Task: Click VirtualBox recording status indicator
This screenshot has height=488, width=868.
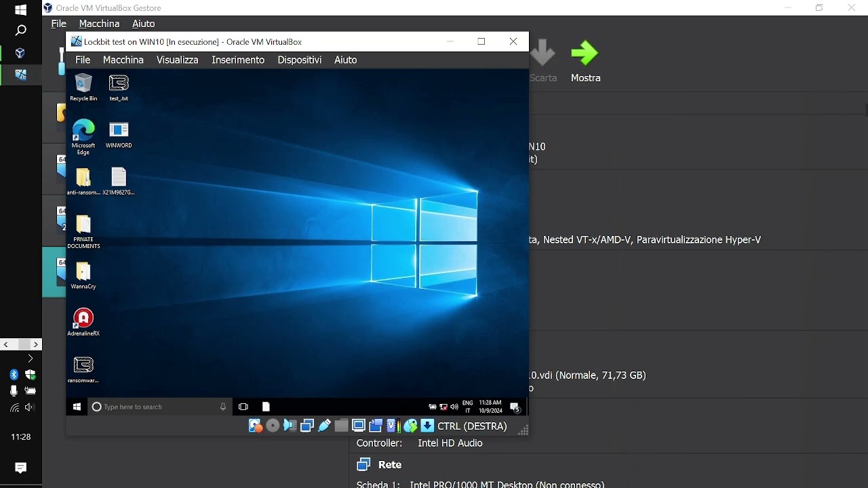Action: (x=376, y=426)
